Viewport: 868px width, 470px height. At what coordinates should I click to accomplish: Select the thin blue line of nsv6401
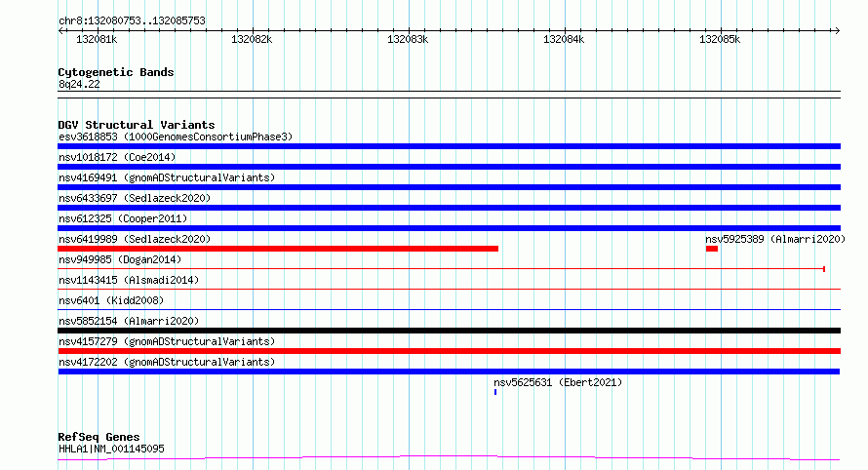point(449,309)
